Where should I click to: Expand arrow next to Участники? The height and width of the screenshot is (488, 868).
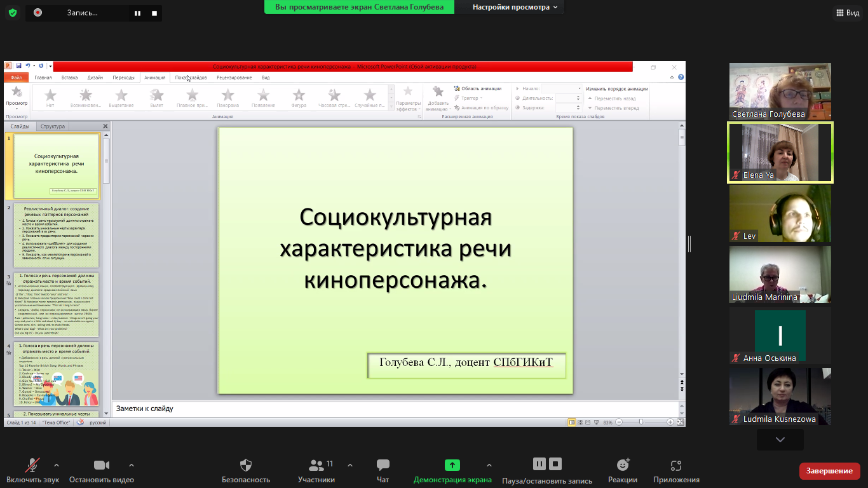coord(350,465)
